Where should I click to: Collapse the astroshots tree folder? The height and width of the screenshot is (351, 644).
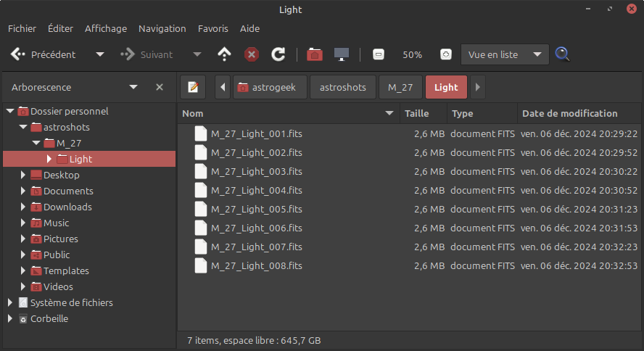pyautogui.click(x=23, y=128)
